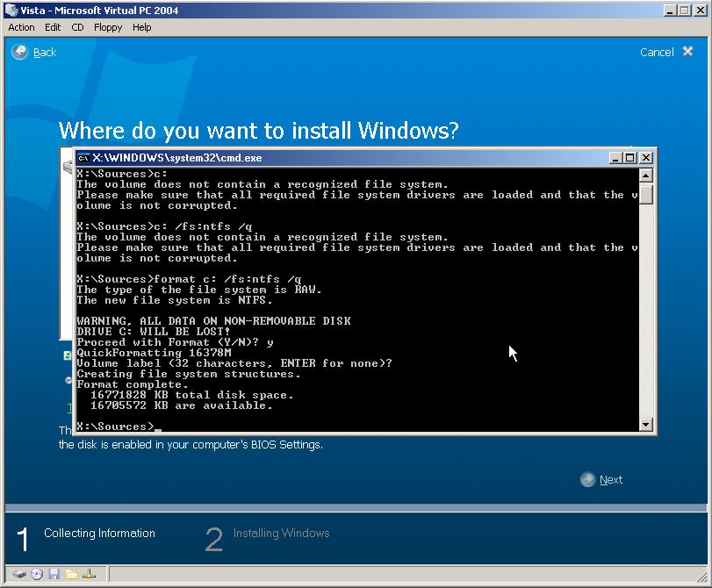Click the round Back arrow icon
Viewport: 712px width, 588px height.
click(19, 52)
